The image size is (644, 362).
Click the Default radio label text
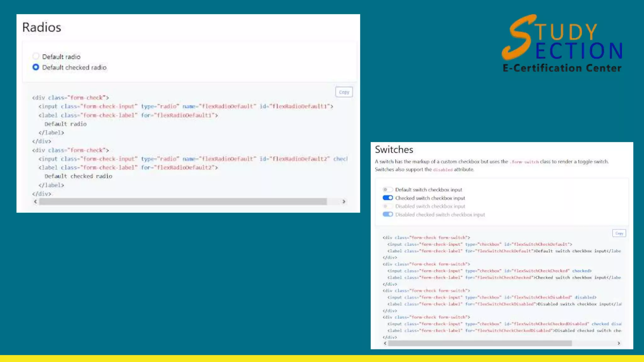point(61,57)
